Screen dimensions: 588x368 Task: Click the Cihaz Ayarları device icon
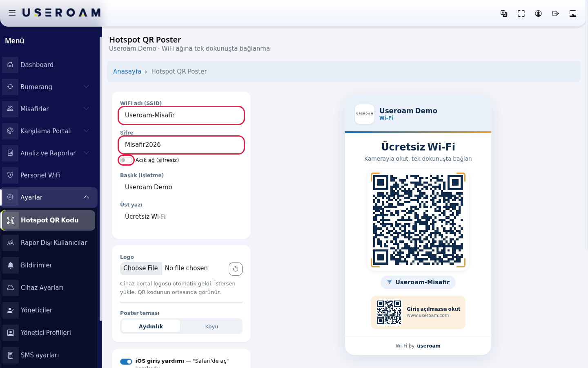pos(11,287)
